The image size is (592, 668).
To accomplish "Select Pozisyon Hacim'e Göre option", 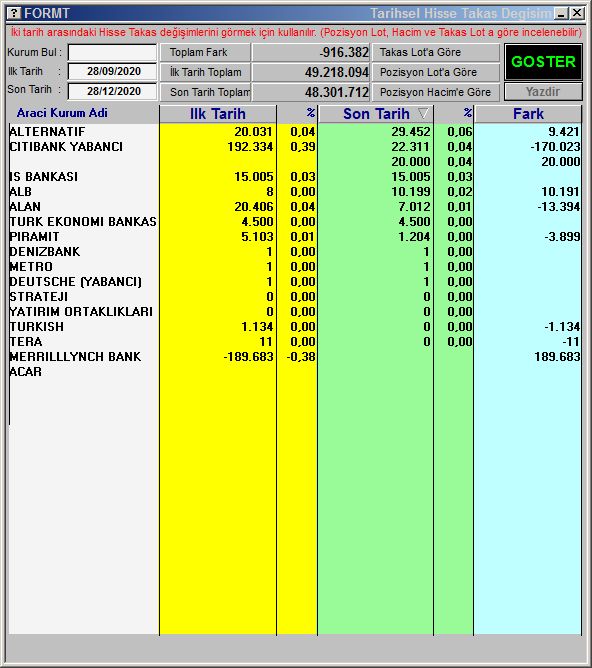I will coord(436,92).
